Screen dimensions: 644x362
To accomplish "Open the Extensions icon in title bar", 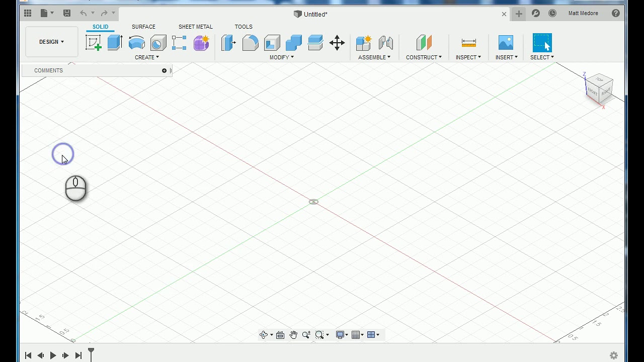I will point(536,14).
